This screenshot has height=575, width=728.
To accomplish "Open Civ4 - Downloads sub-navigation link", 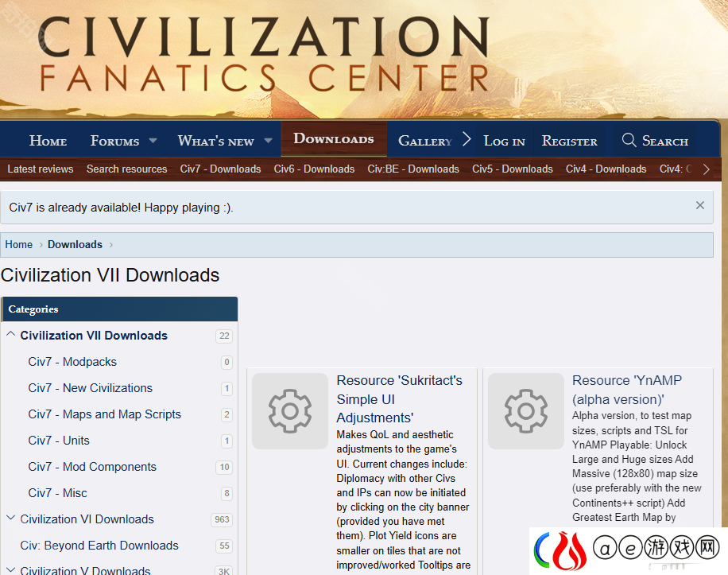I will pos(606,169).
